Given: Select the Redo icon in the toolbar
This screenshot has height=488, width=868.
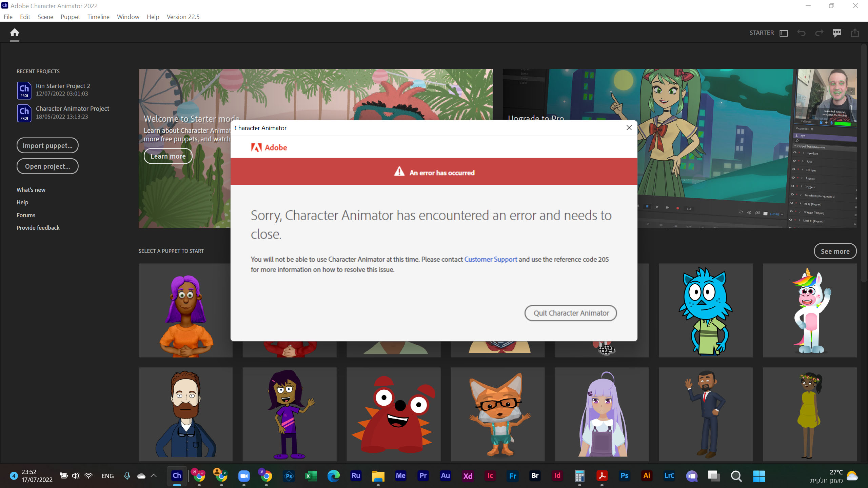Looking at the screenshot, I should coord(819,33).
